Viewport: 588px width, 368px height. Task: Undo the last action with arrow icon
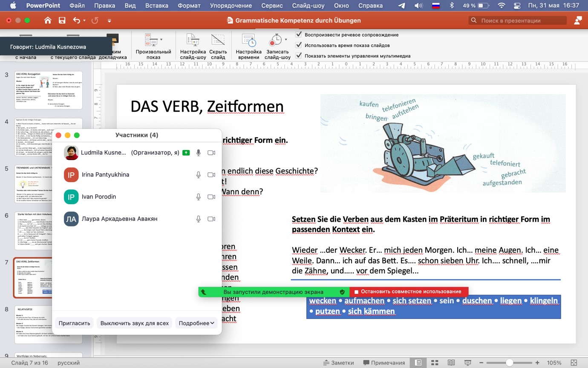tap(76, 20)
